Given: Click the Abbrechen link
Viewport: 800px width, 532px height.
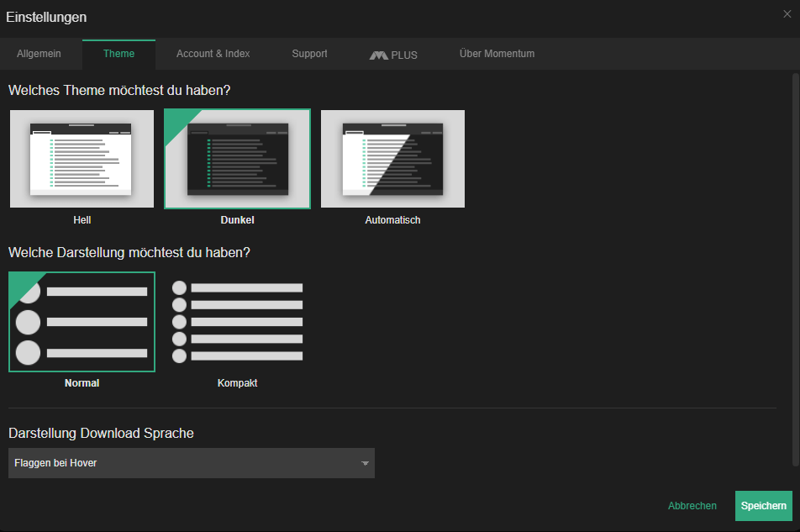Looking at the screenshot, I should click(692, 505).
